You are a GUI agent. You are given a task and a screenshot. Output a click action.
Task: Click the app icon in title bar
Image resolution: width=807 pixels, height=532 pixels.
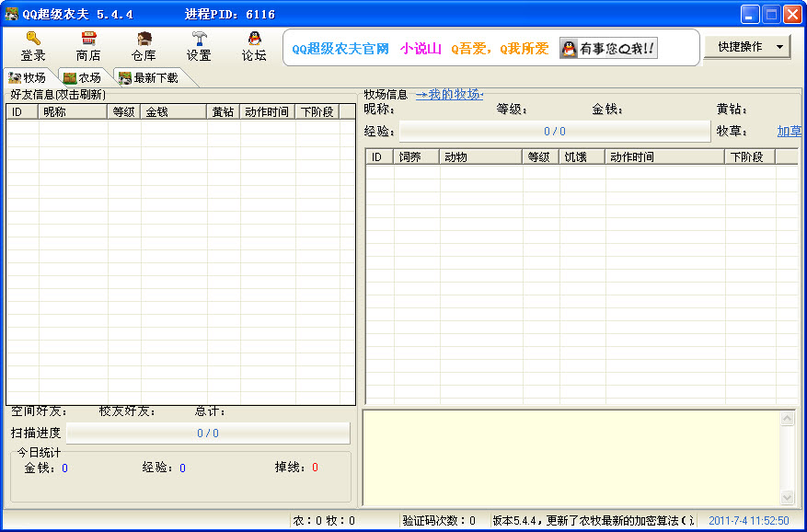pos(11,14)
